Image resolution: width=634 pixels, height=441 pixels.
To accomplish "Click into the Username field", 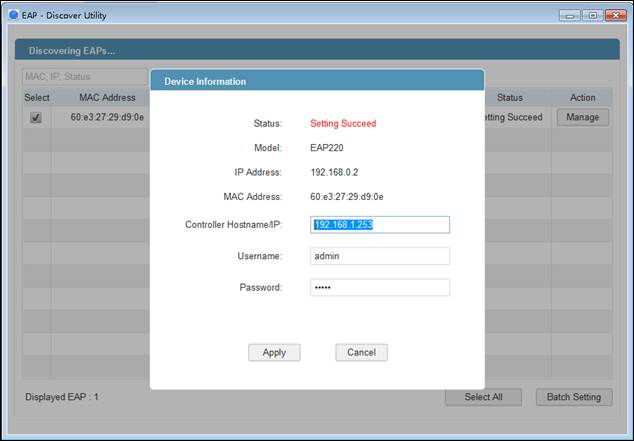I will [380, 256].
